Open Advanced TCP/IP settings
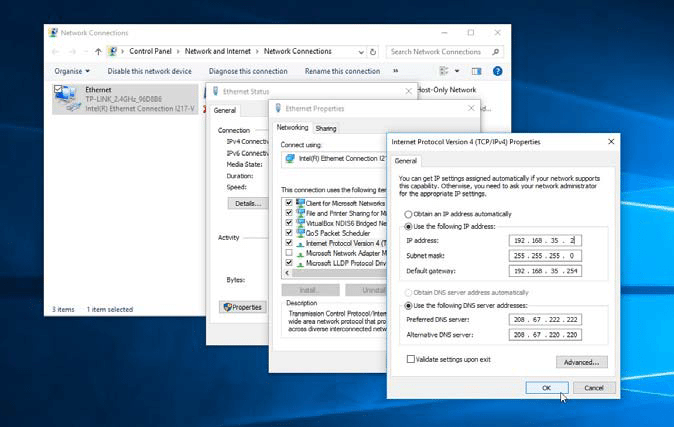Screen dimensions: 674x427 pos(582,362)
